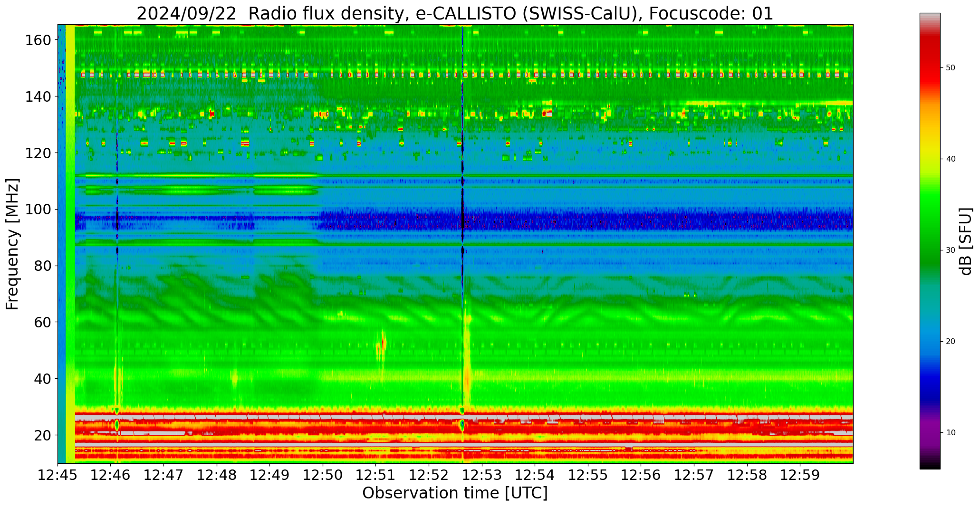
Task: Click the colorbar tick label 20
Action: coord(951,341)
